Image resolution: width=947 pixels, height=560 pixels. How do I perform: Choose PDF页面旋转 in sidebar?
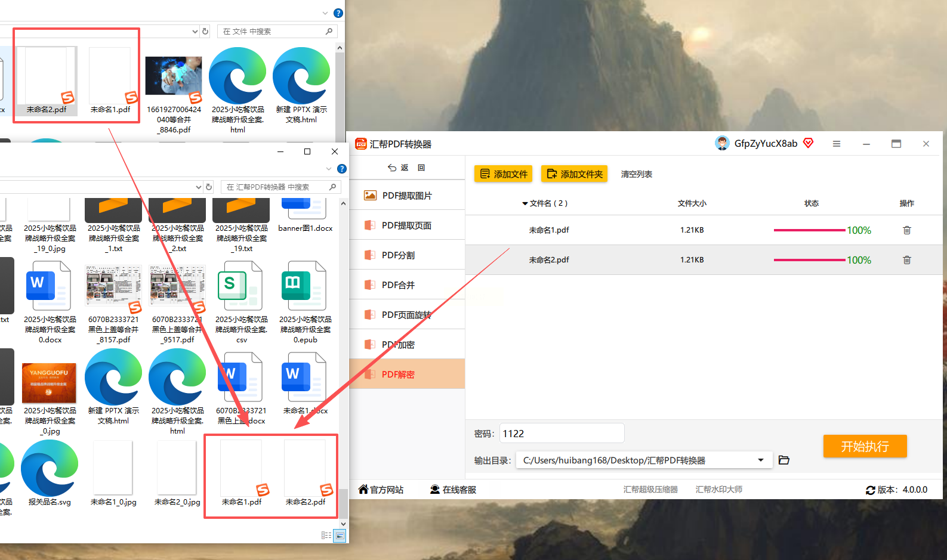[406, 315]
